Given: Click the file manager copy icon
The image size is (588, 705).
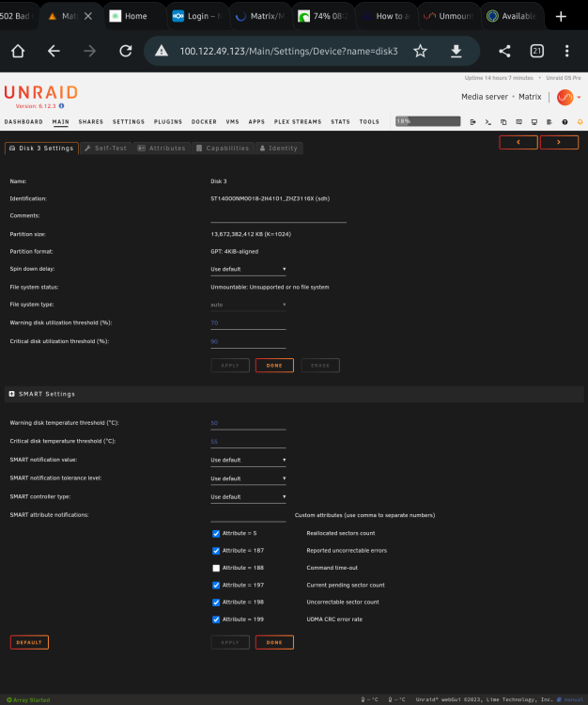Looking at the screenshot, I should click(503, 122).
